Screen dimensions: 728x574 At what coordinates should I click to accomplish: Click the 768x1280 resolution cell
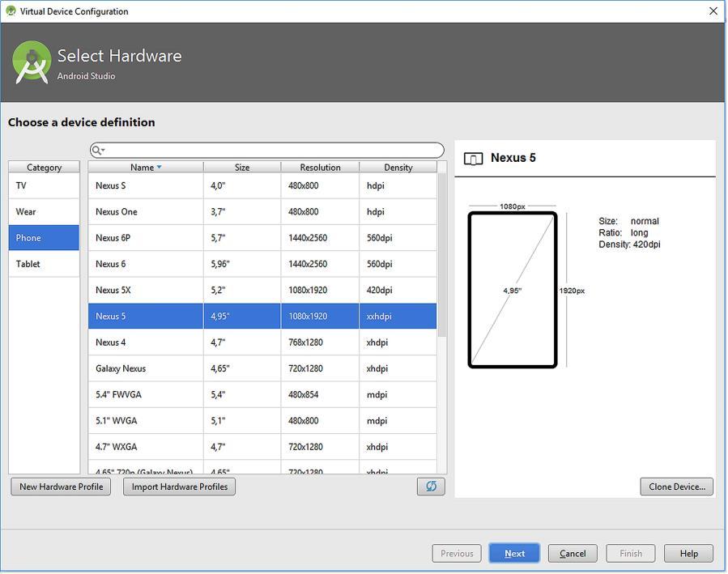(x=320, y=342)
